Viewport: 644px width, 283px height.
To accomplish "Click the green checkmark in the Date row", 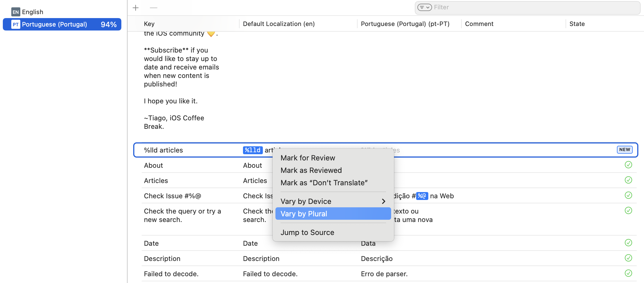I will click(x=628, y=243).
